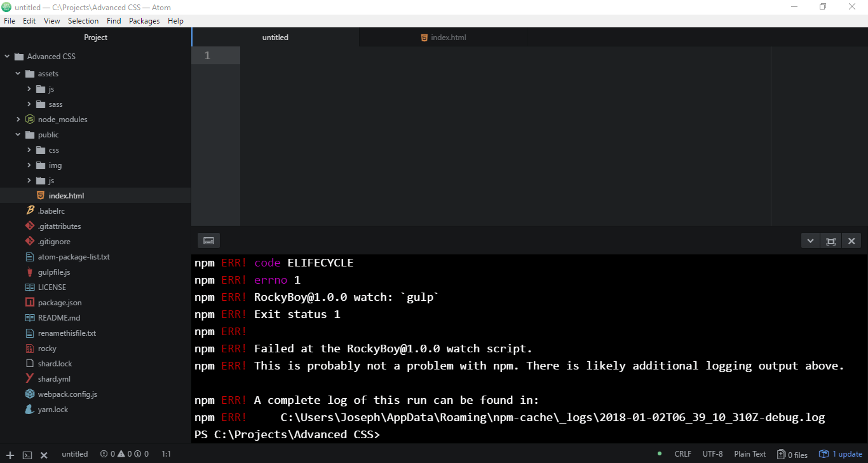Click the npm icon beside package.json
The image size is (868, 463).
pos(29,303)
